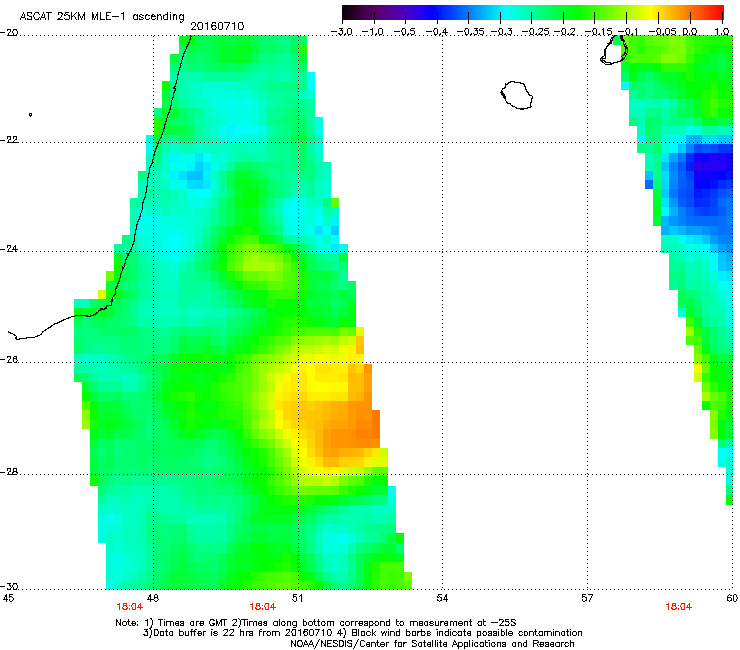The image size is (740, 650).
Task: Click the "ASCAT 25KM MLE-1 ascending" title
Action: (102, 16)
